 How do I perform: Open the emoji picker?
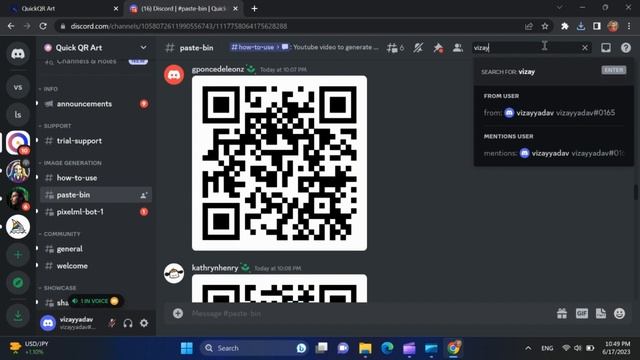point(620,313)
